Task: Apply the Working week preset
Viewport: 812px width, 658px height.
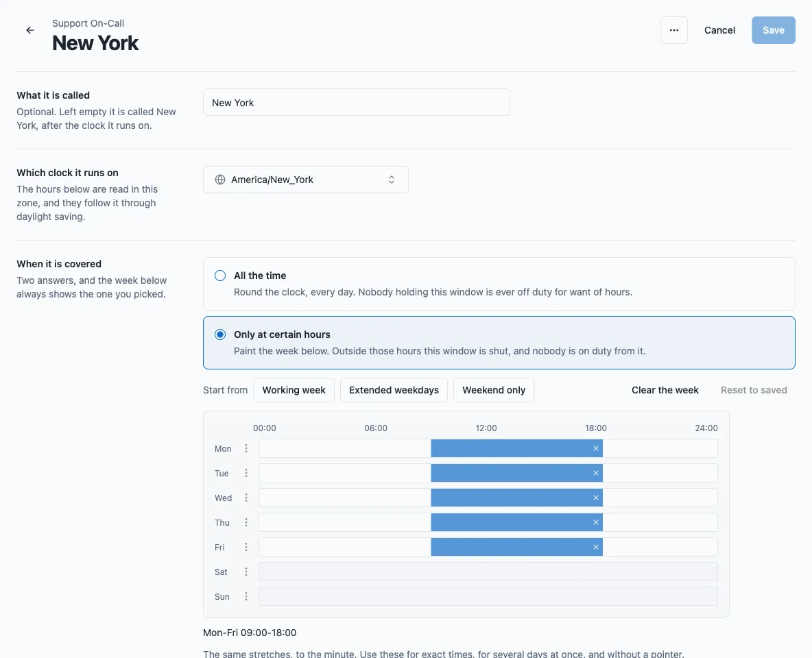Action: click(294, 390)
